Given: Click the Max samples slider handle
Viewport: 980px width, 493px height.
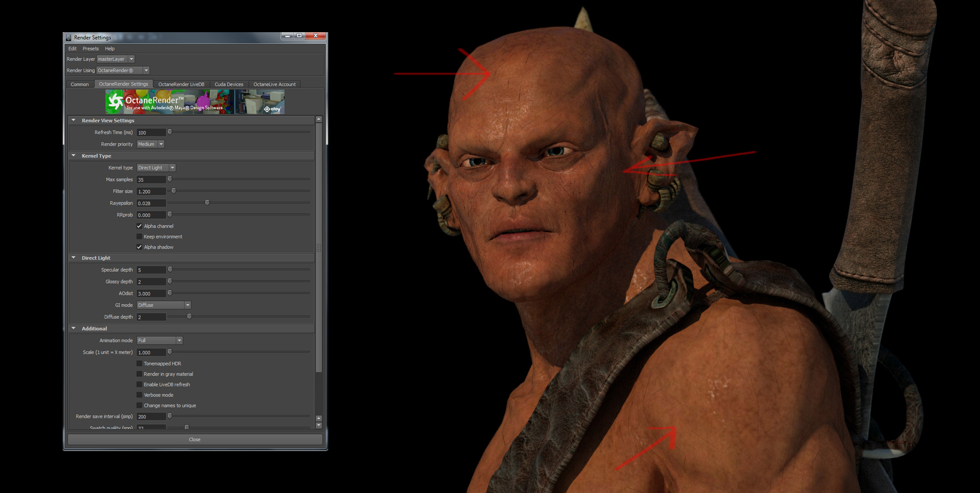Looking at the screenshot, I should pyautogui.click(x=170, y=179).
